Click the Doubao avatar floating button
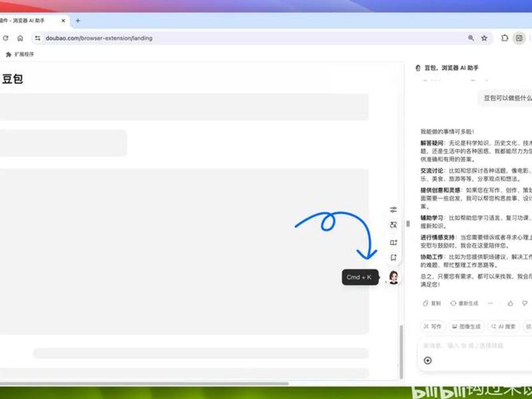The width and height of the screenshot is (532, 399). [394, 277]
